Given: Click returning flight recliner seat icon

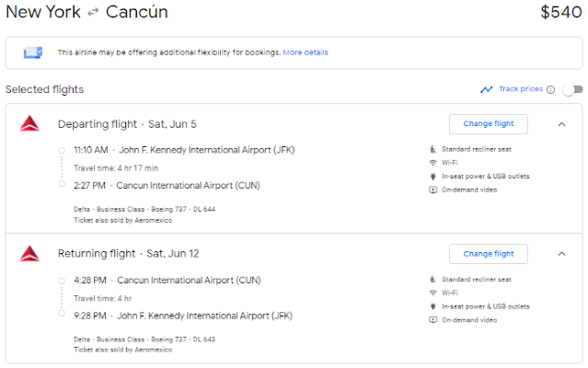Looking at the screenshot, I should pyautogui.click(x=432, y=279).
